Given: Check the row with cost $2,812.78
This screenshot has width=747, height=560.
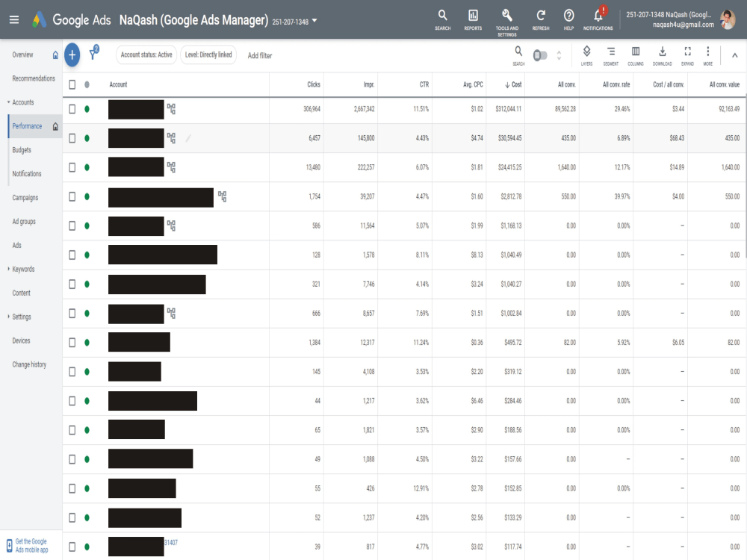Looking at the screenshot, I should point(72,196).
